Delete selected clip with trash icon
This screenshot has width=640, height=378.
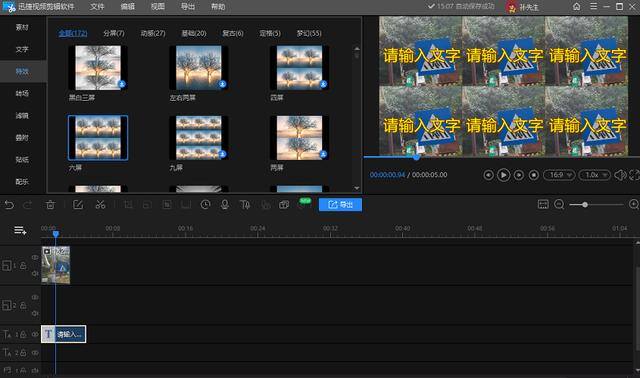tap(50, 205)
